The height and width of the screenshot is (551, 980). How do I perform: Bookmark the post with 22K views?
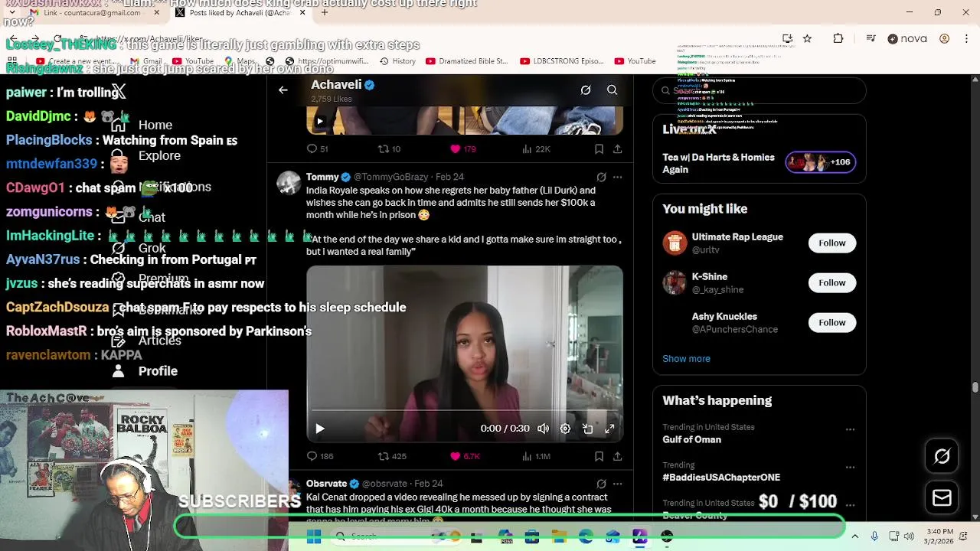[599, 149]
